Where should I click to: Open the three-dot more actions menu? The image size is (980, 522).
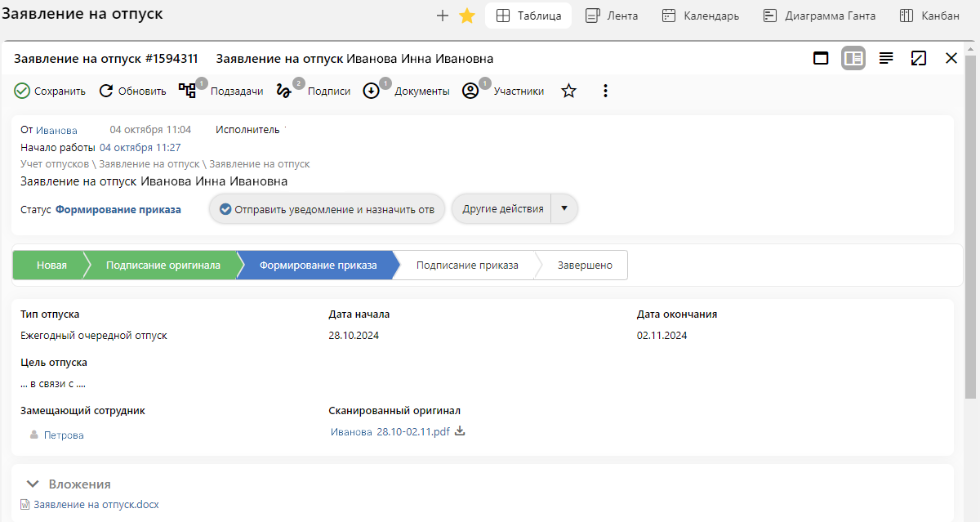[x=605, y=91]
